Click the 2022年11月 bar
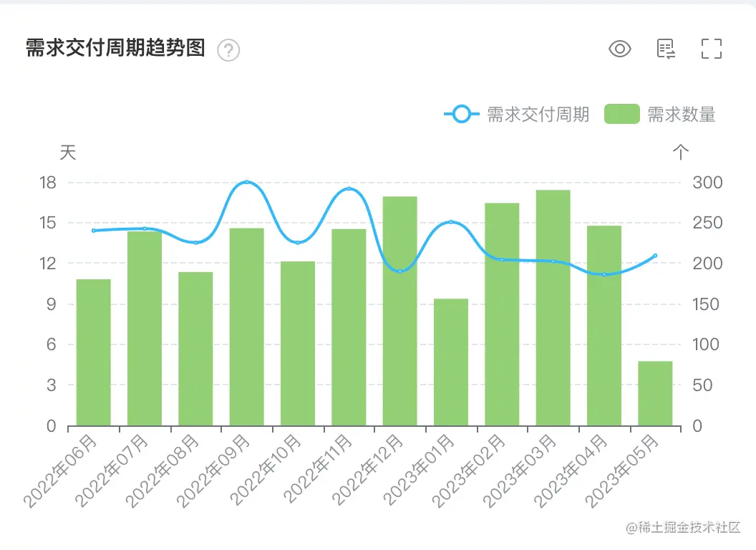Screen dimensions: 756x550 [x=349, y=327]
